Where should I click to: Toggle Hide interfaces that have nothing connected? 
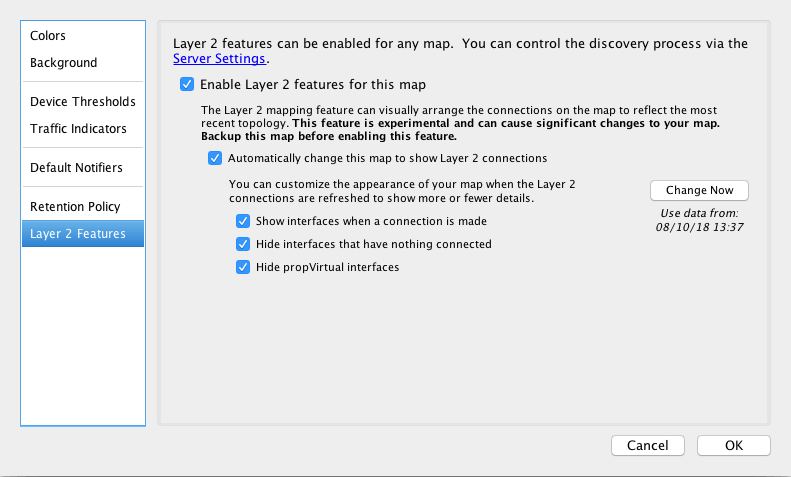click(242, 244)
